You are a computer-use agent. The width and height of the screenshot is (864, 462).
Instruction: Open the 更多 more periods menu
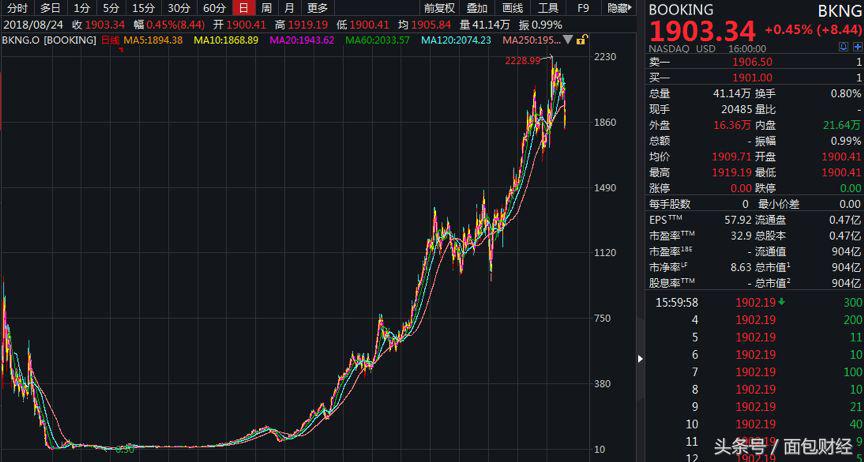pos(317,8)
